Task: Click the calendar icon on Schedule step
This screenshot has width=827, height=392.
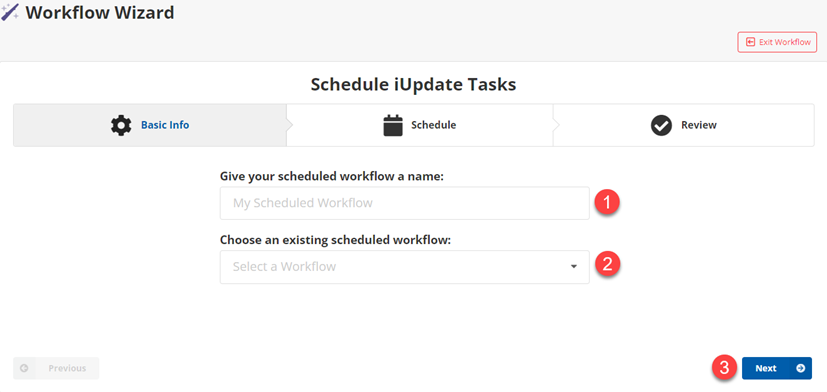Action: tap(393, 126)
